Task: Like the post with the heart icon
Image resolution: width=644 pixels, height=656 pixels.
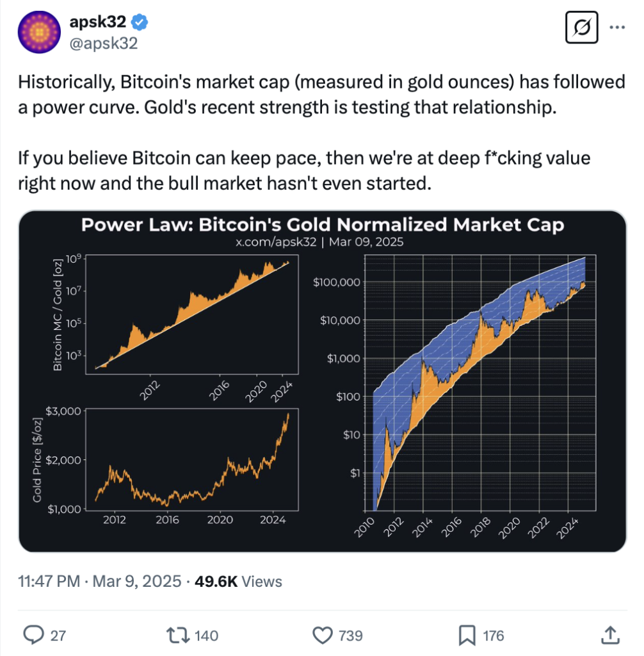Action: [323, 635]
